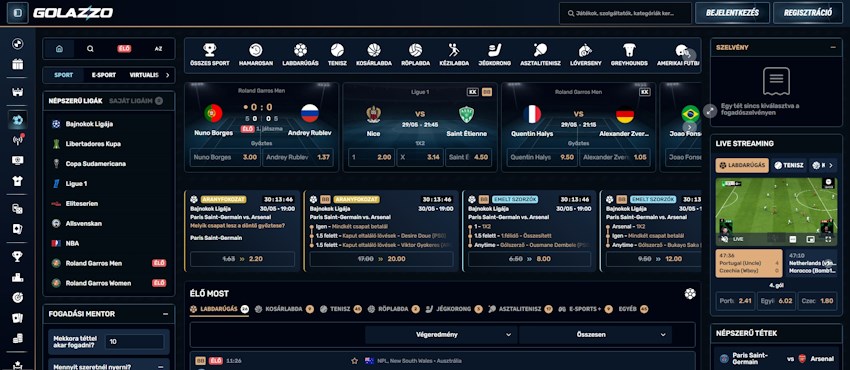Open the live stream video thumbnail
This screenshot has width=850, height=370.
click(776, 211)
